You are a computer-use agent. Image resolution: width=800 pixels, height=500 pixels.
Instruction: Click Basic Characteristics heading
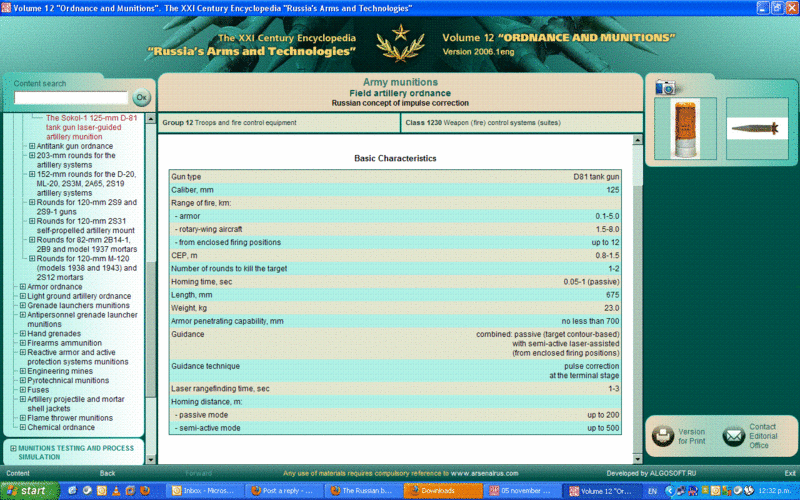tap(395, 158)
